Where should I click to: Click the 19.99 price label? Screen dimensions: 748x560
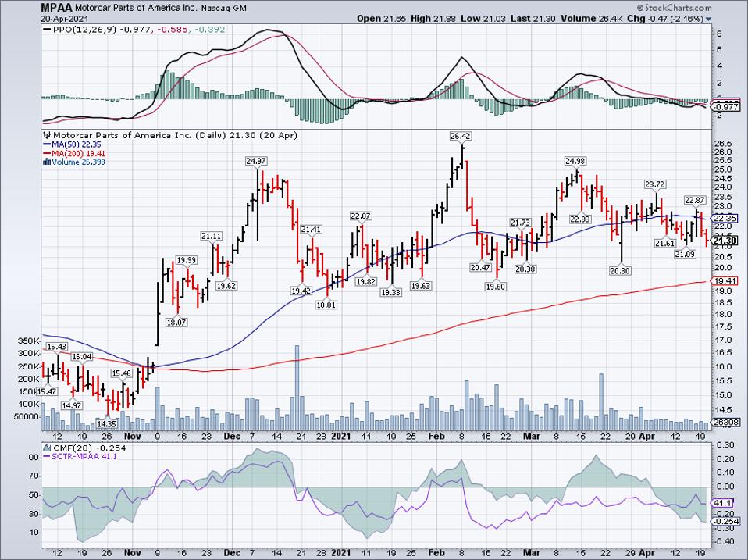point(186,260)
